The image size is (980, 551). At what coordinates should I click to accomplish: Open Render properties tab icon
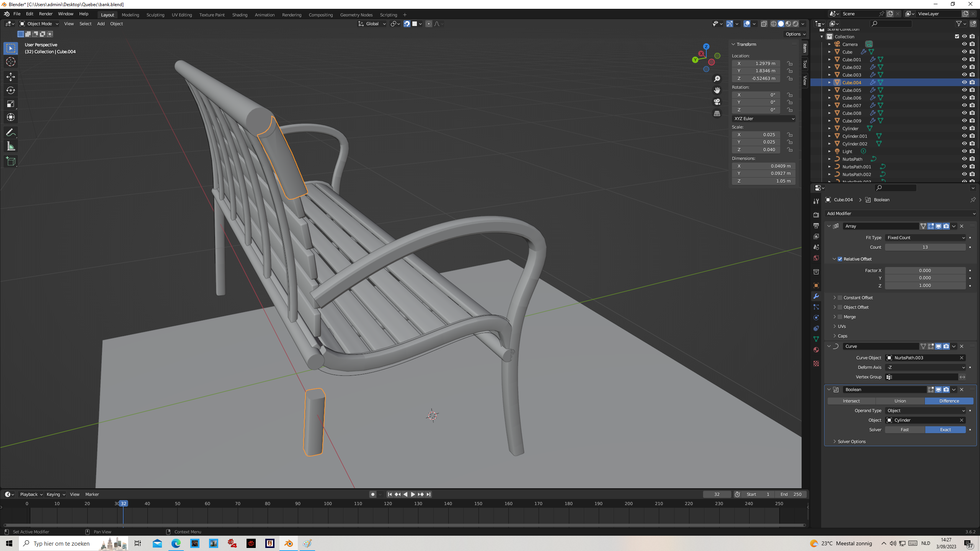pos(816,215)
